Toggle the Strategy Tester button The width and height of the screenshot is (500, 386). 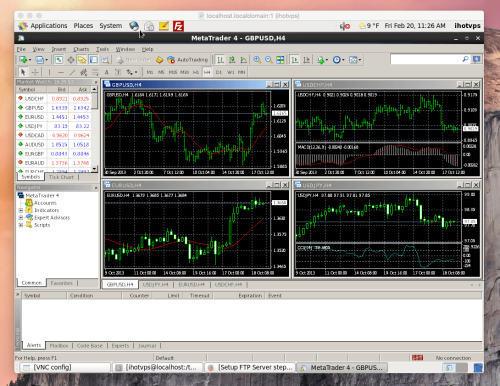pos(105,60)
